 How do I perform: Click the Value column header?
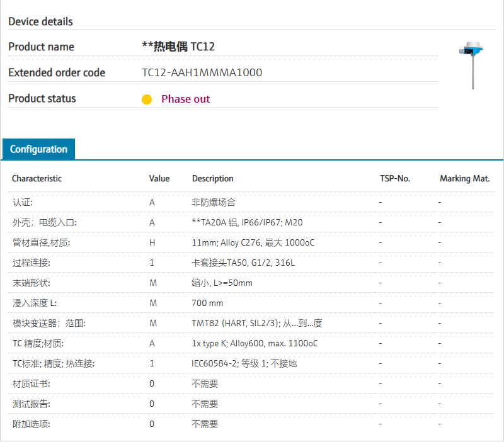159,178
